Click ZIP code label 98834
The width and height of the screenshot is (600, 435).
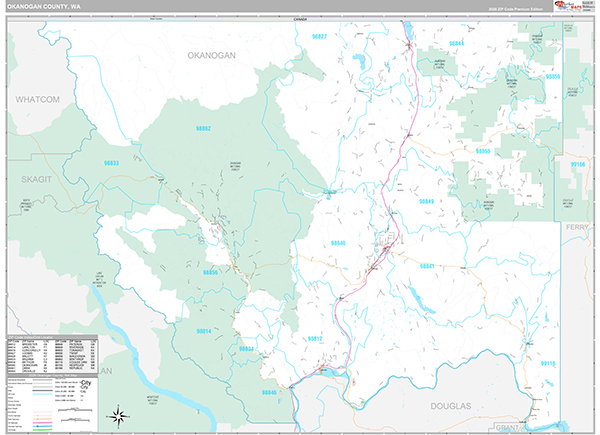(x=246, y=349)
